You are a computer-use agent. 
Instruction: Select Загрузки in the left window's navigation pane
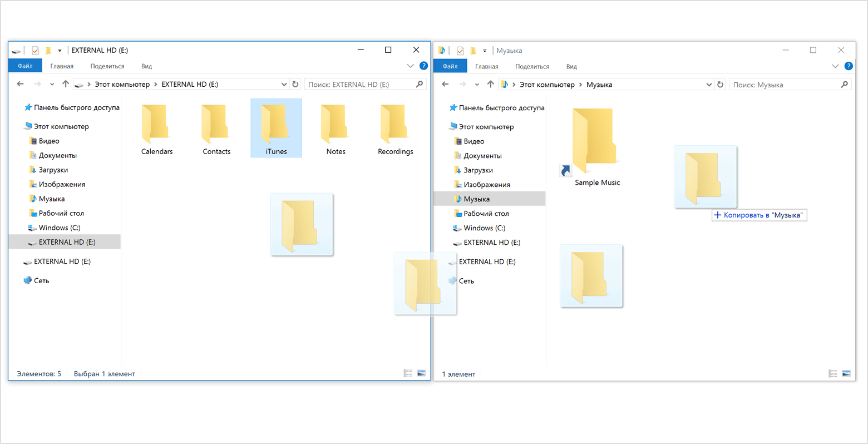coord(53,170)
